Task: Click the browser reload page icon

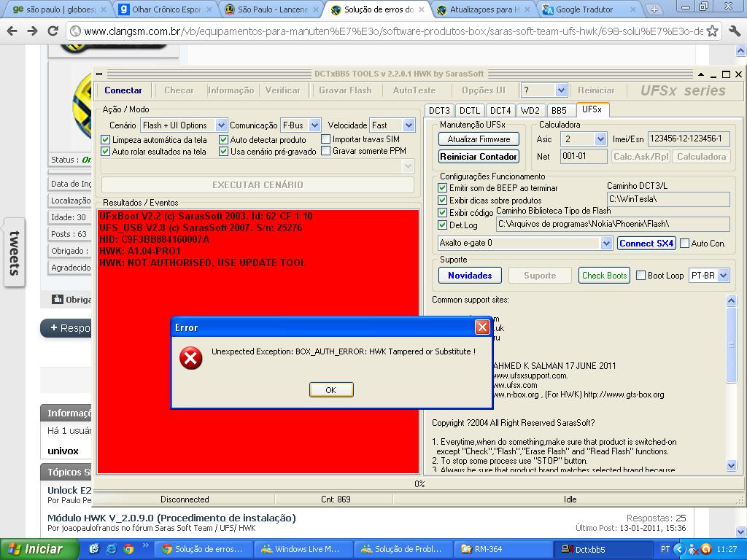Action: pyautogui.click(x=53, y=31)
